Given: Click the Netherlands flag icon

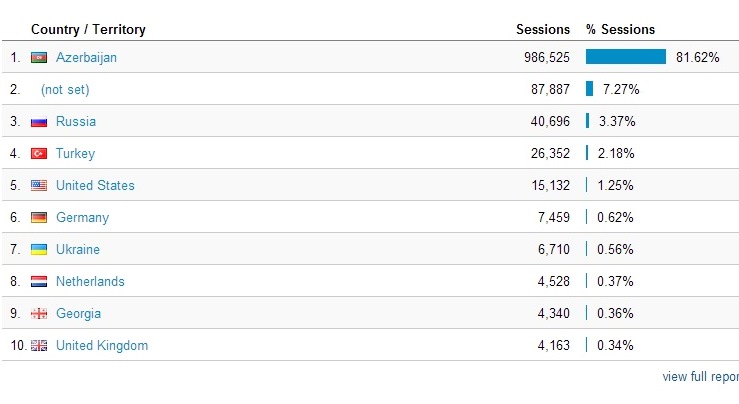Looking at the screenshot, I should (39, 282).
